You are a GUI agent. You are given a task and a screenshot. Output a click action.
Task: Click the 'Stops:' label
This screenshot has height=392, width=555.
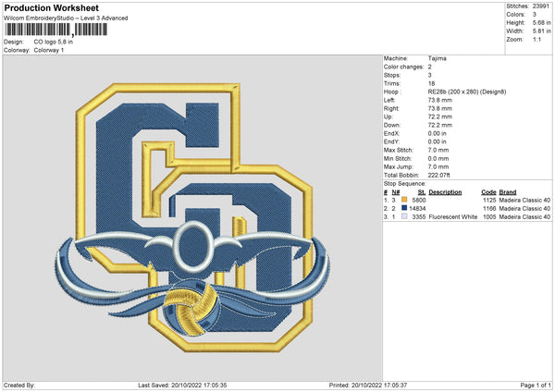click(392, 75)
